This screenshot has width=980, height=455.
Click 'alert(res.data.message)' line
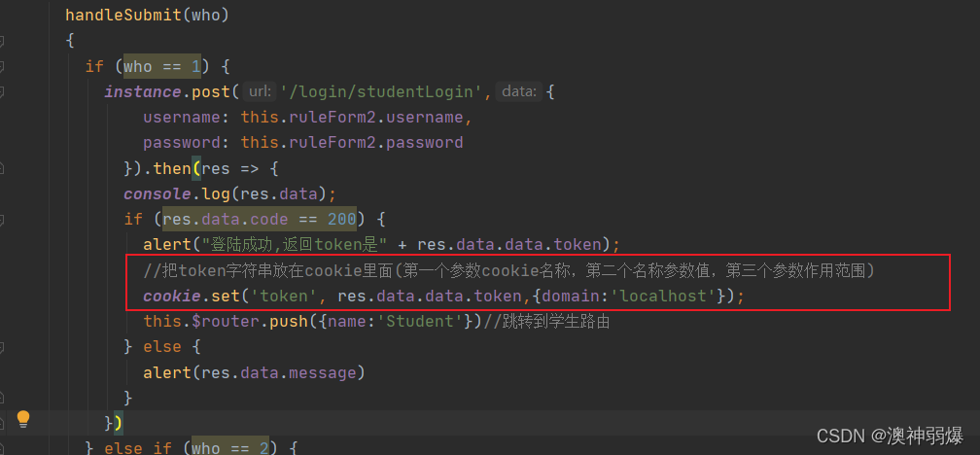(x=254, y=372)
